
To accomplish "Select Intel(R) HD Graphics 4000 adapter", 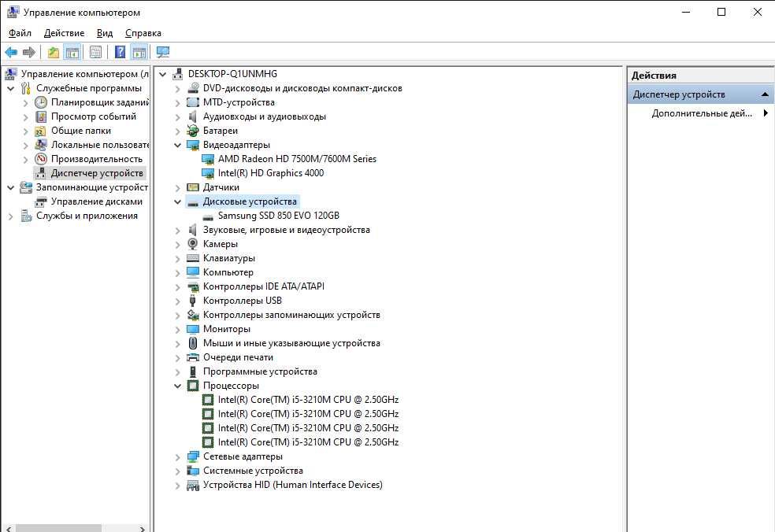I will coord(271,173).
